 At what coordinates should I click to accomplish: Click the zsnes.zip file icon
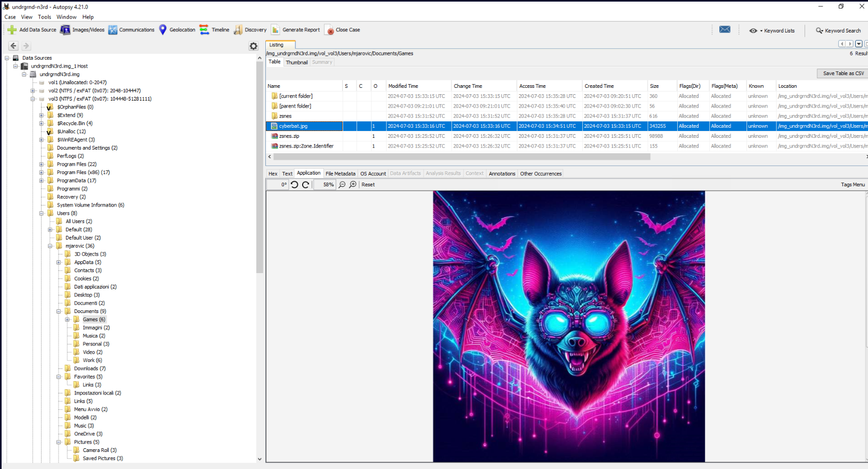(274, 136)
